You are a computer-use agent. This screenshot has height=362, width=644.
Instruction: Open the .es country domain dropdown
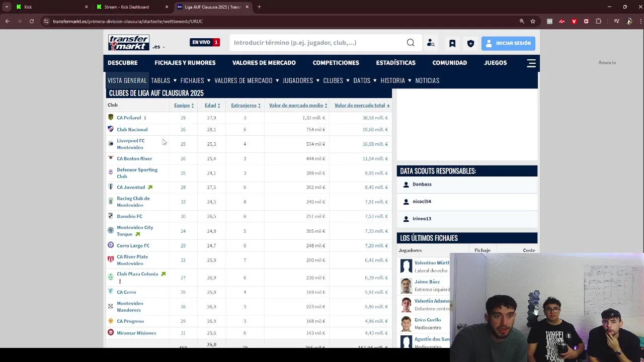[159, 47]
